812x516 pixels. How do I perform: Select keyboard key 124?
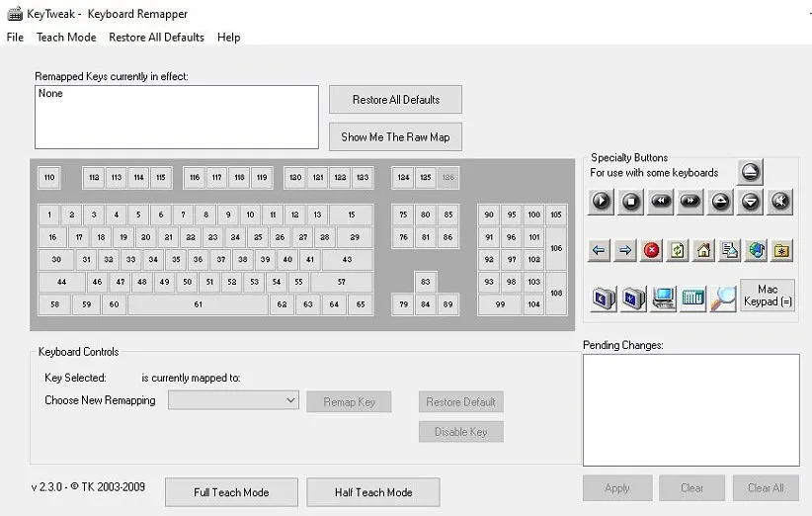pyautogui.click(x=403, y=178)
